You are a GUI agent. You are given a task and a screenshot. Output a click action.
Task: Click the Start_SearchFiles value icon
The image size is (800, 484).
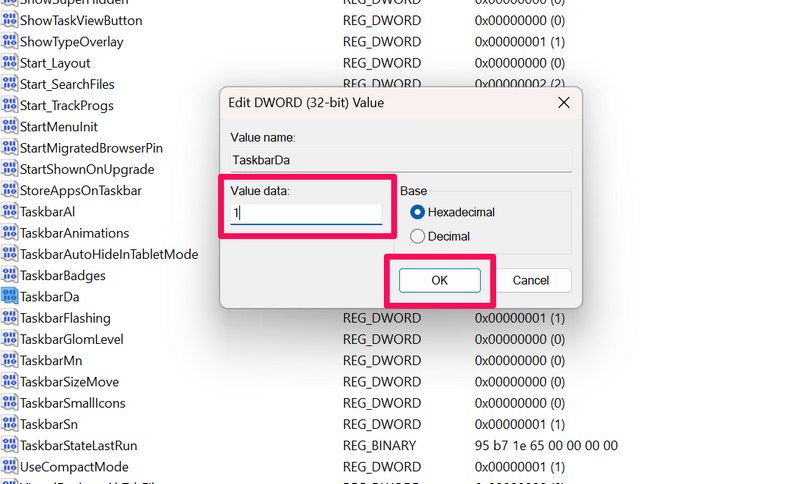pos(9,84)
